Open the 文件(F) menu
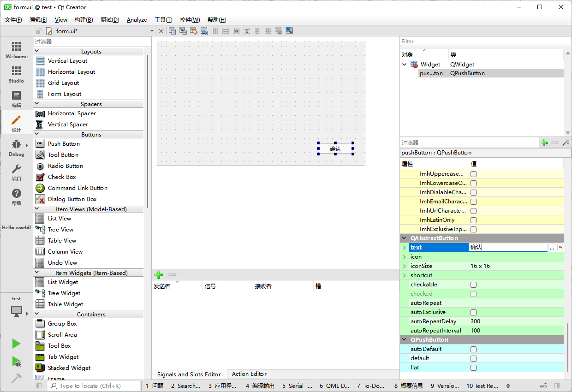 [13, 20]
